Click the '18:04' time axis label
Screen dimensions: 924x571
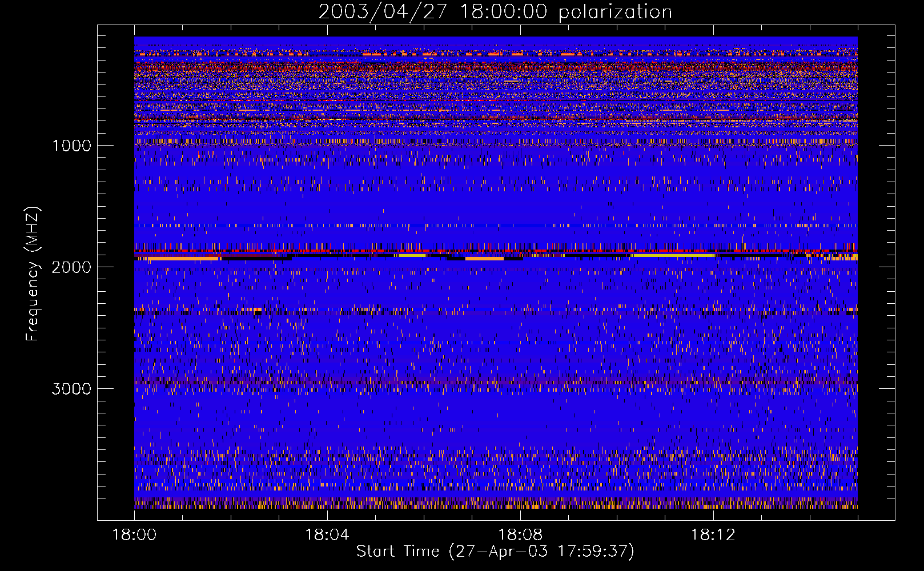(327, 535)
